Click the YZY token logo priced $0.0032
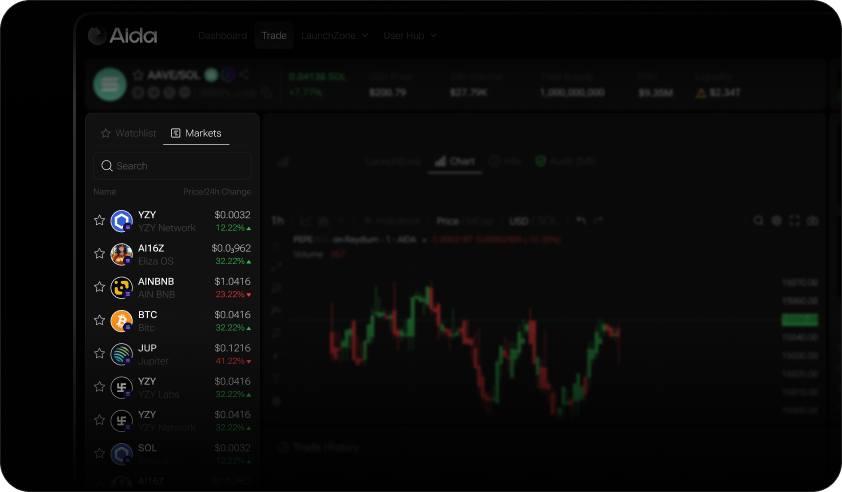This screenshot has width=842, height=492. tap(121, 221)
